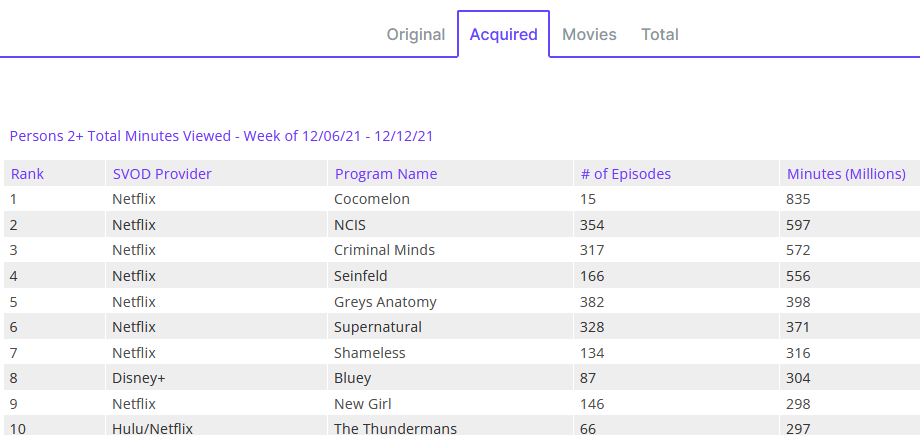Click the # of Episodes header

coord(625,174)
